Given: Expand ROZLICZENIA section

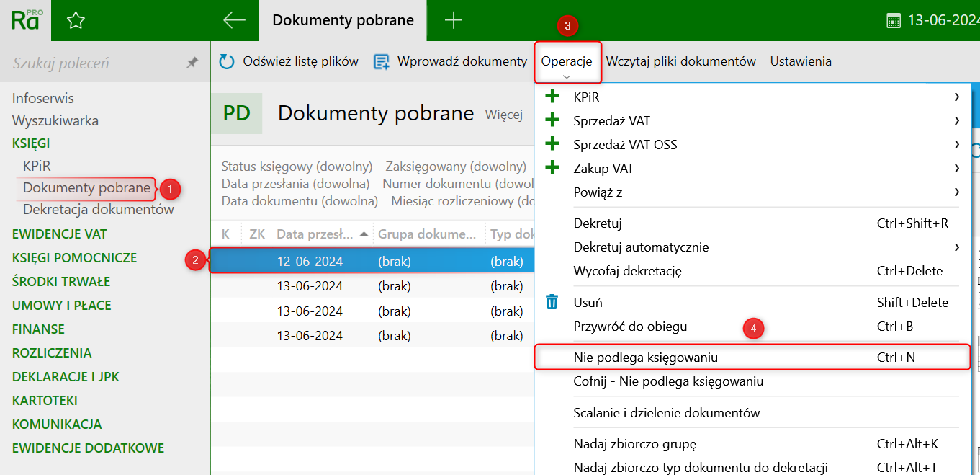Looking at the screenshot, I should (52, 353).
